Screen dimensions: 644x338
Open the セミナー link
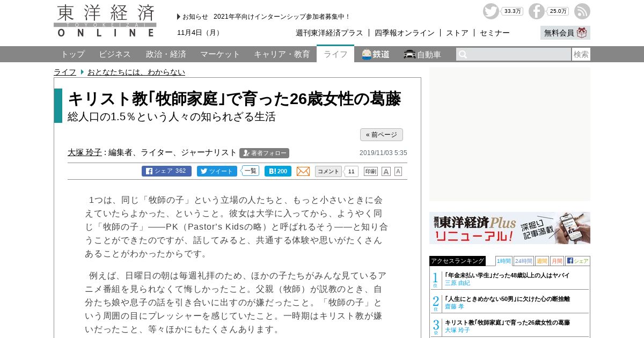(x=495, y=33)
